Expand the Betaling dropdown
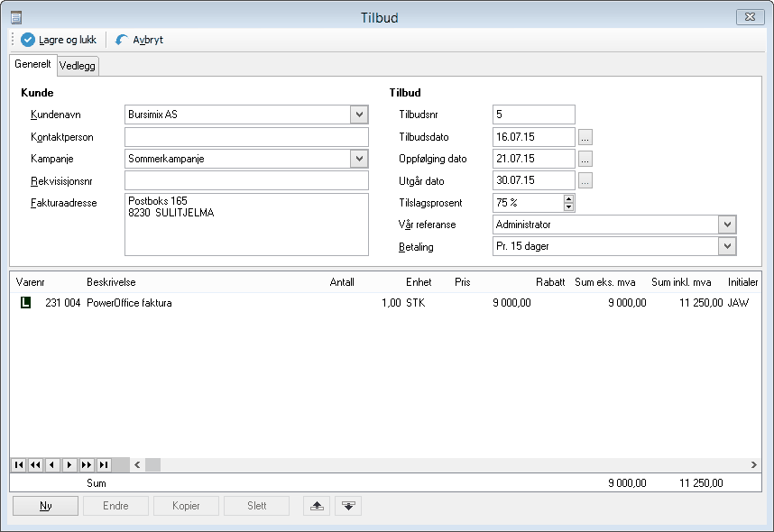This screenshot has height=532, width=774. click(727, 246)
